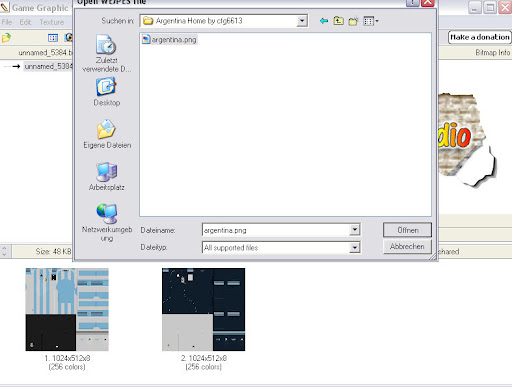
Task: Click the Dateiname input field
Action: 276,230
